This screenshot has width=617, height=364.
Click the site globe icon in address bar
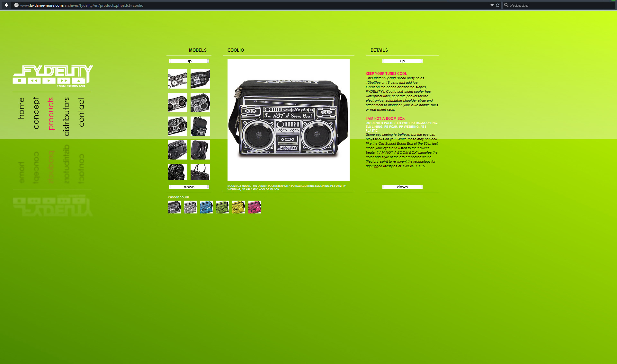[16, 5]
